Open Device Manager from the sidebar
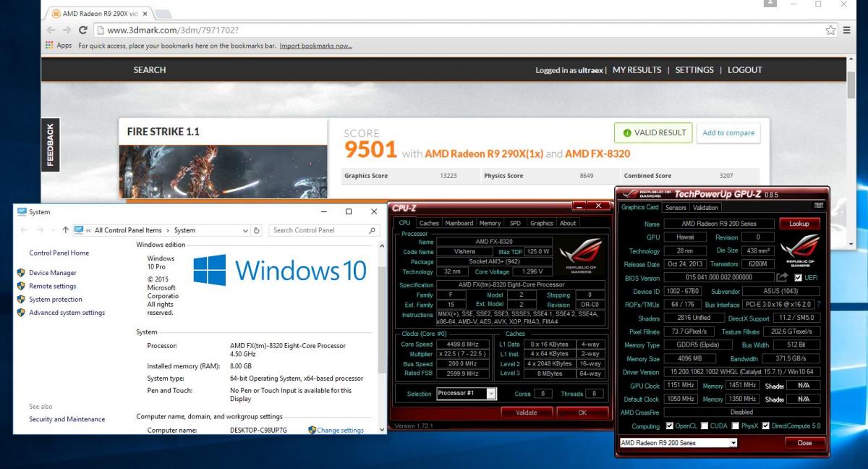 pos(53,273)
